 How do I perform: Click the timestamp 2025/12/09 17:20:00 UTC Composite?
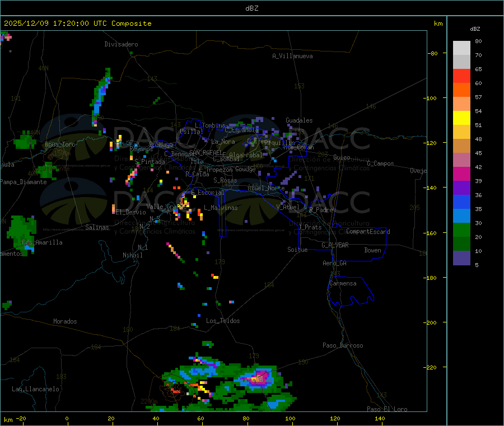point(77,24)
